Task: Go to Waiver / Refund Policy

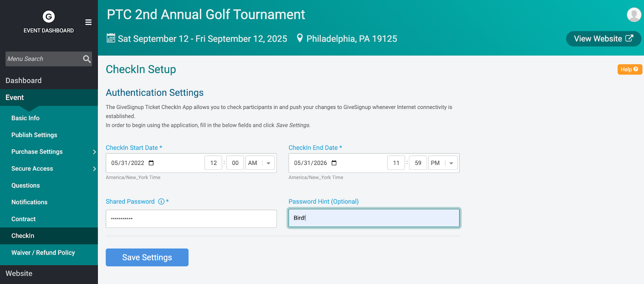Action: (x=43, y=253)
